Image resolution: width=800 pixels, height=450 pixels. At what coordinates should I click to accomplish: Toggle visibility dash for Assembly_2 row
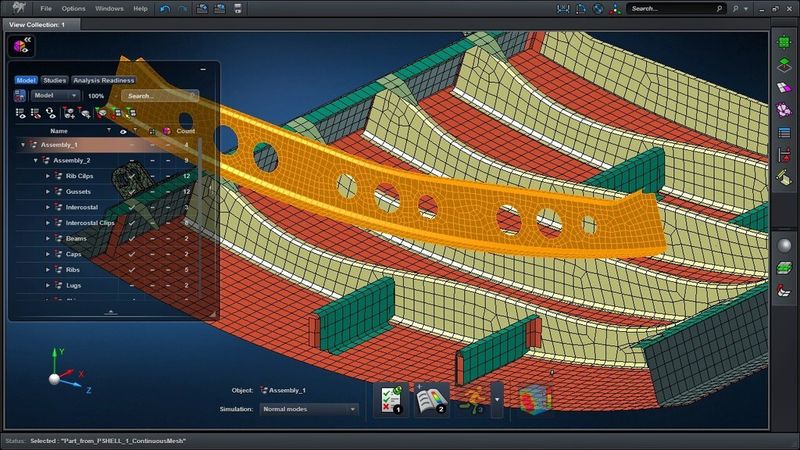[x=132, y=161]
